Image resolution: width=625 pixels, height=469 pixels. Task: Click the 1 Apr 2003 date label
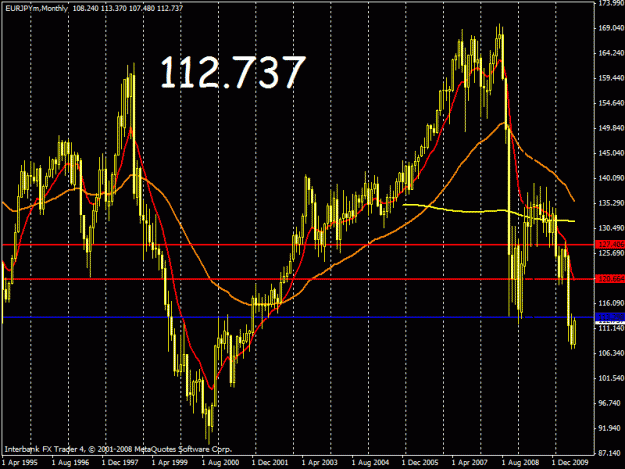(320, 463)
